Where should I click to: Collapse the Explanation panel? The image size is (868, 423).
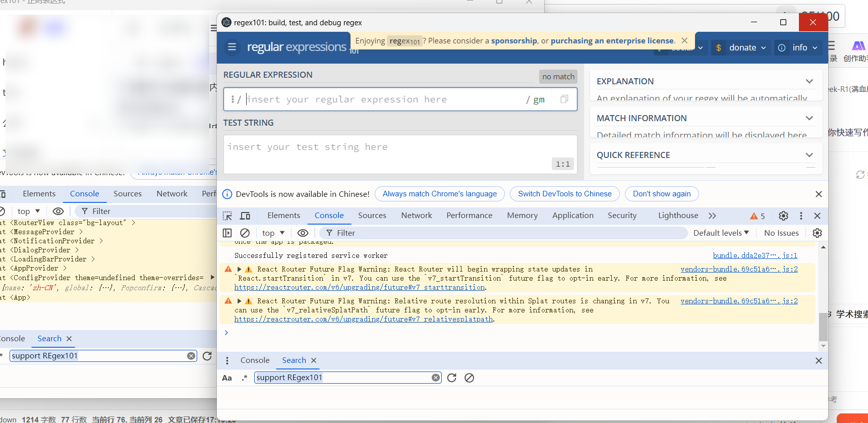(x=809, y=81)
